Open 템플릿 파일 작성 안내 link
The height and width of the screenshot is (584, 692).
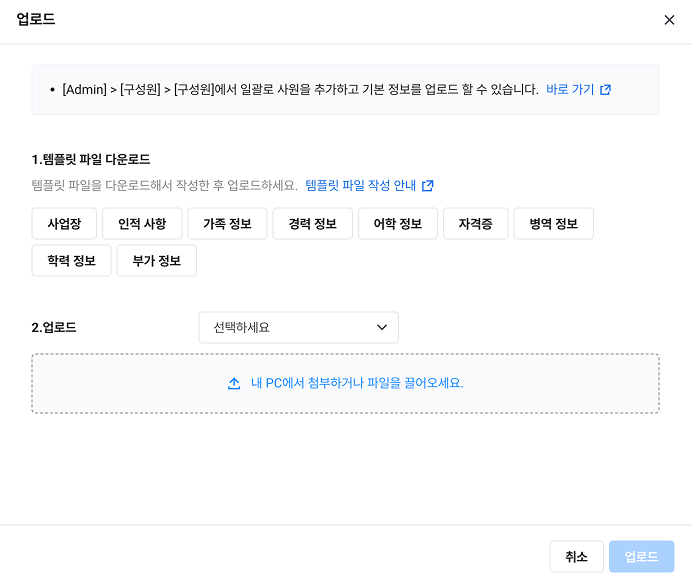(361, 185)
